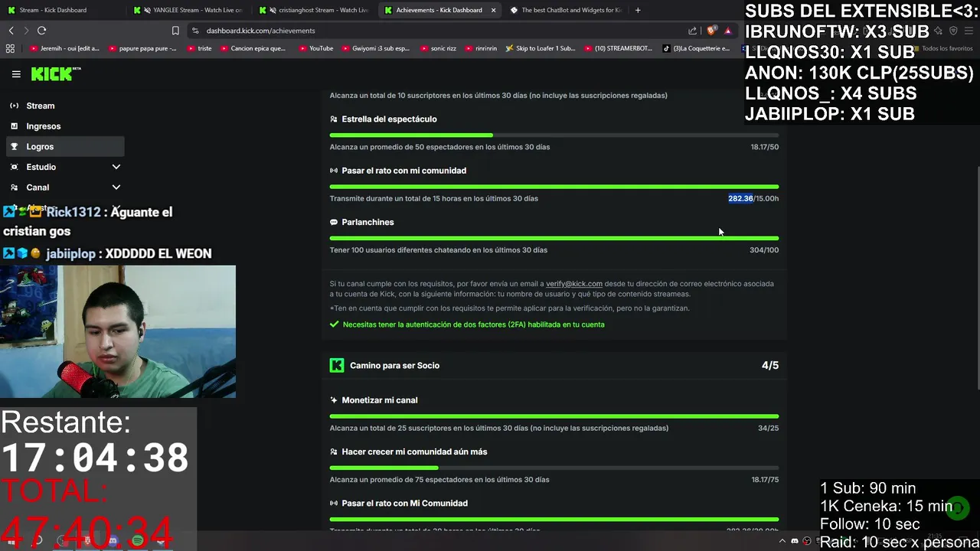Open papure papa pure bookmark
The height and width of the screenshot is (551, 980).
(143, 48)
